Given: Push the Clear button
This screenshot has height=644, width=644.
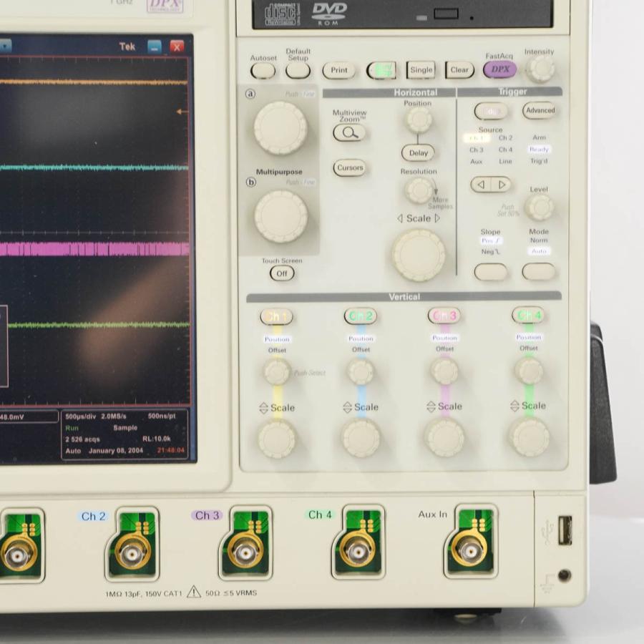Looking at the screenshot, I should click(x=459, y=70).
